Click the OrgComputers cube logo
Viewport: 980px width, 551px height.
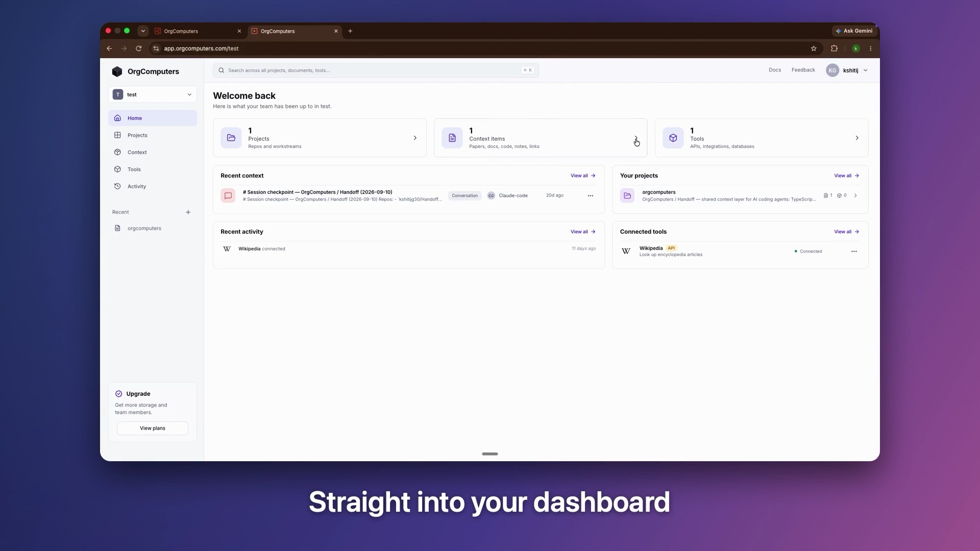tap(117, 71)
